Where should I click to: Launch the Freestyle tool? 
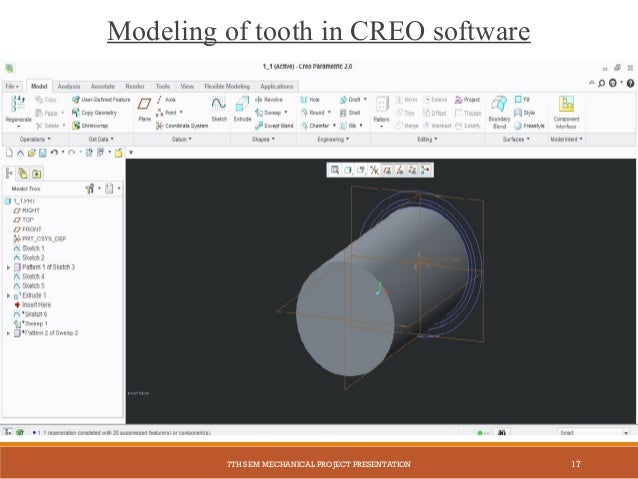pyautogui.click(x=529, y=126)
